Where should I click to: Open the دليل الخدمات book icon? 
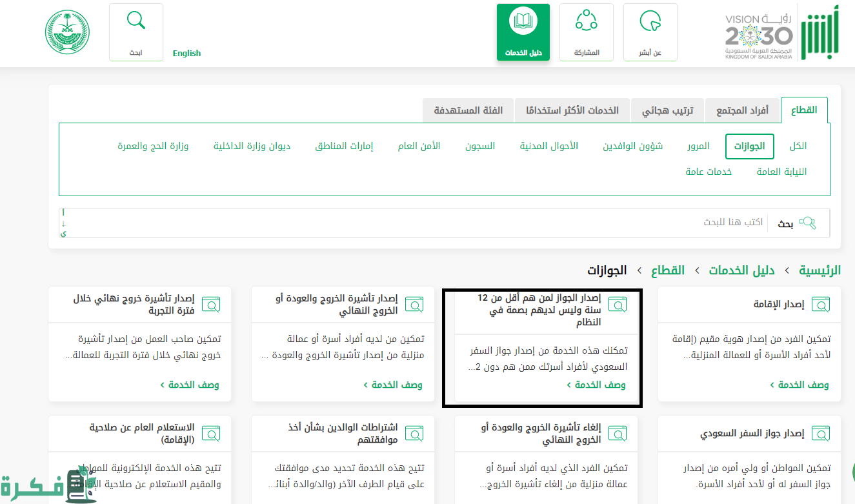tap(523, 22)
